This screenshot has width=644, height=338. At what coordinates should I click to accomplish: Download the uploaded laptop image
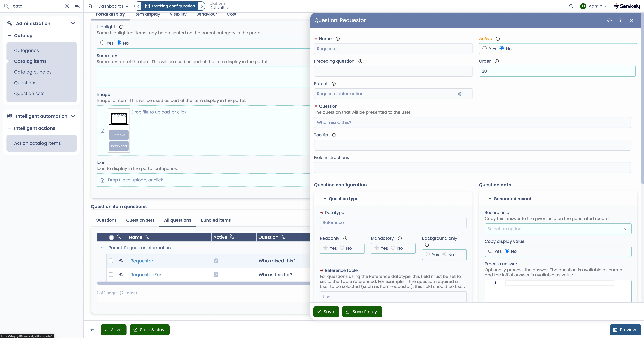119,146
